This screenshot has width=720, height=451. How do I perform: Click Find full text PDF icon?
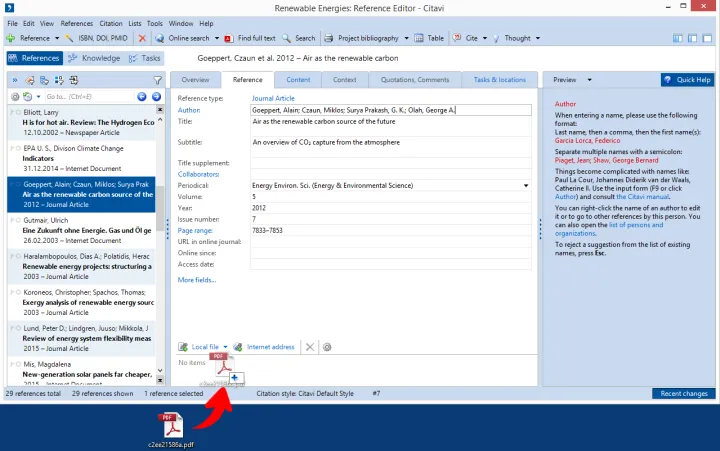[x=229, y=39]
